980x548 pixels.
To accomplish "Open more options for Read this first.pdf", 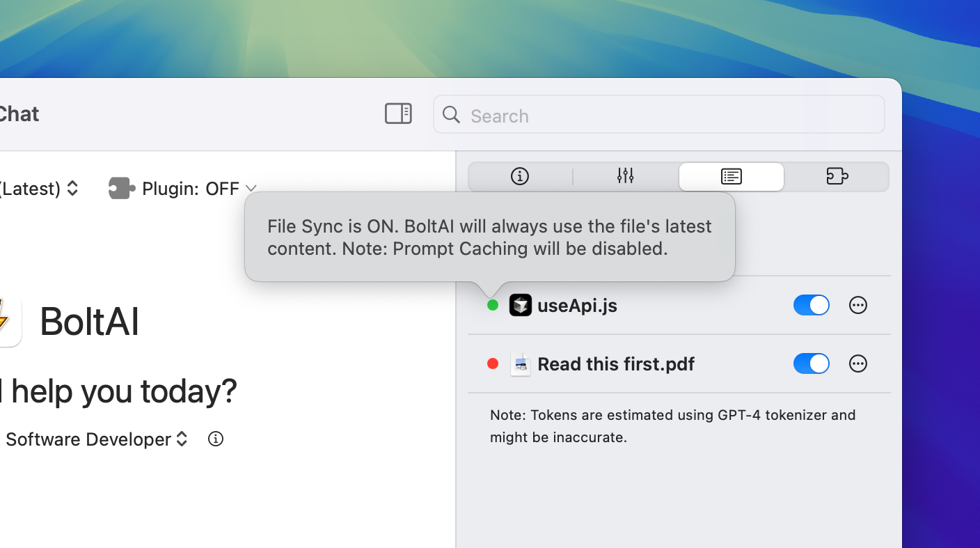I will pyautogui.click(x=857, y=363).
